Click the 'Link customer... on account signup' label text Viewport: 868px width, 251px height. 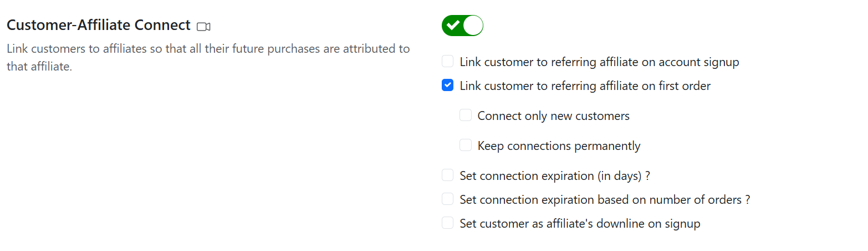[x=599, y=62]
